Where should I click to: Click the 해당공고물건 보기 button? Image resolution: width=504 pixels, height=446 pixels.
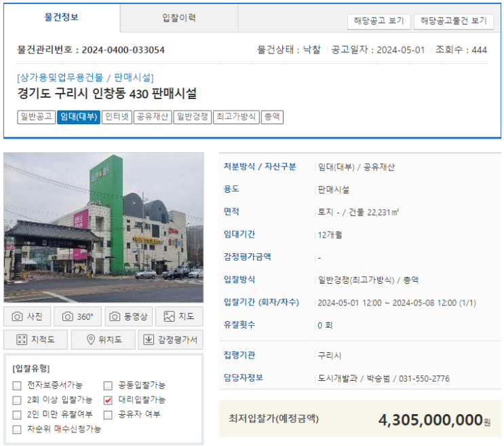tap(454, 21)
